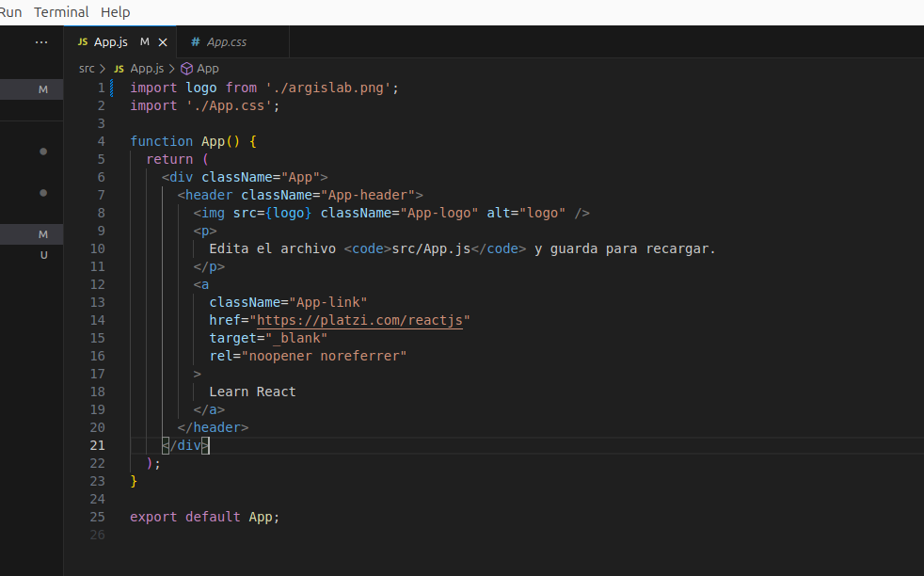Click the alt="logo" attribute
Image resolution: width=924 pixels, height=576 pixels.
526,213
